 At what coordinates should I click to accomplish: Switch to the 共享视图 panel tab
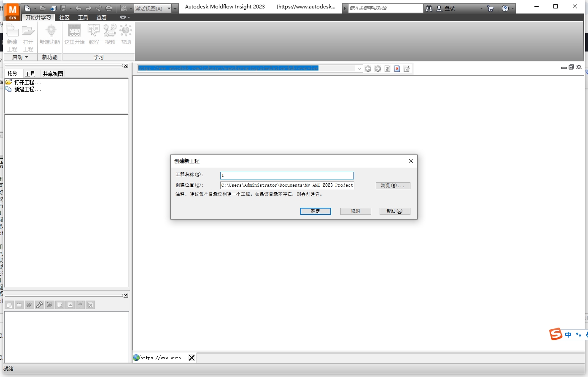tap(53, 74)
